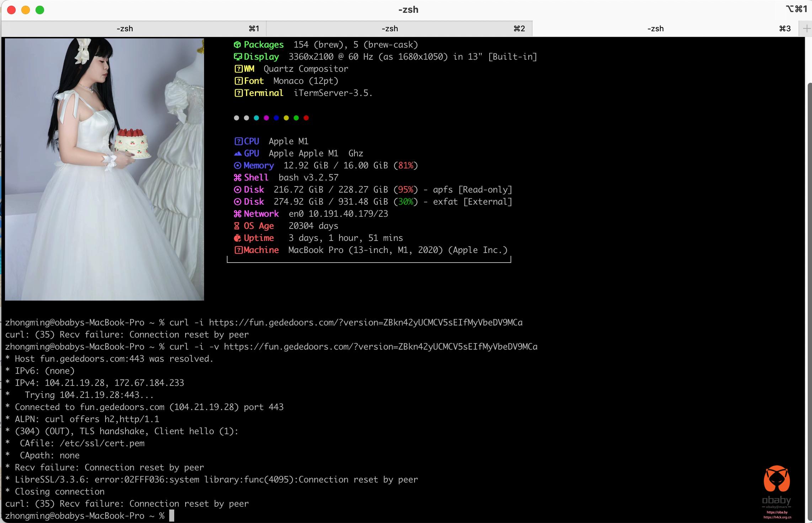Click '20304 days' OS Age value
Viewport: 812px width, 523px height.
(x=313, y=226)
